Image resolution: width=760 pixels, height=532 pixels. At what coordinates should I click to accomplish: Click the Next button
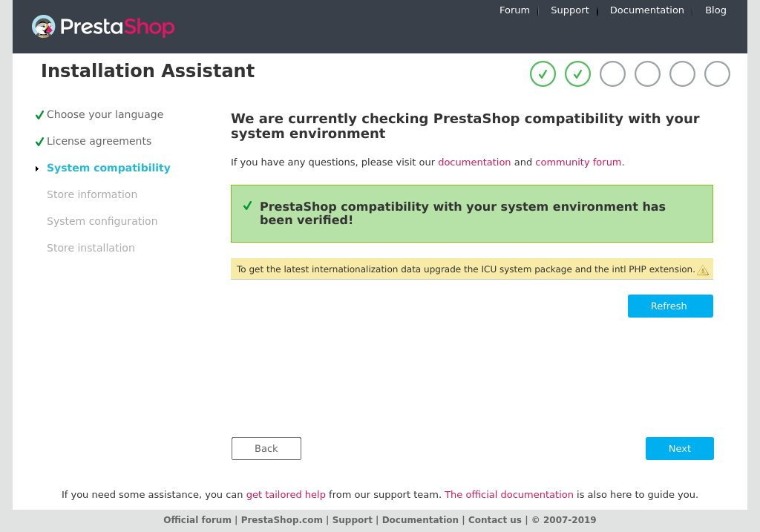680,448
